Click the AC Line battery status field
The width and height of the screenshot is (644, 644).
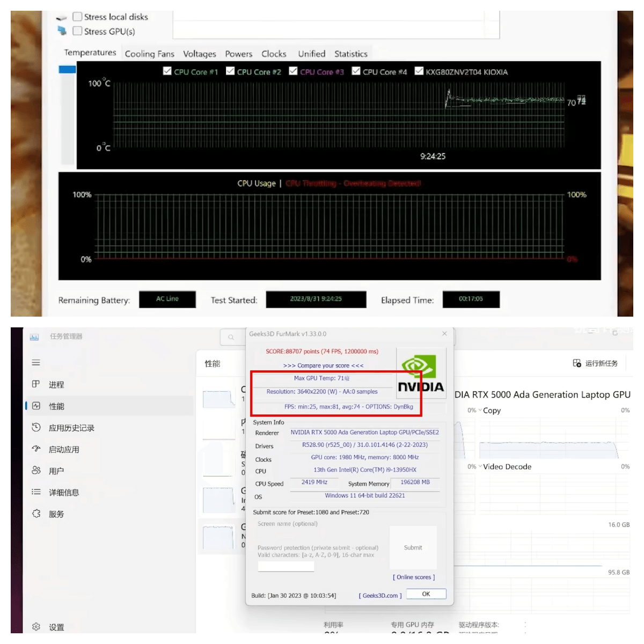click(167, 299)
